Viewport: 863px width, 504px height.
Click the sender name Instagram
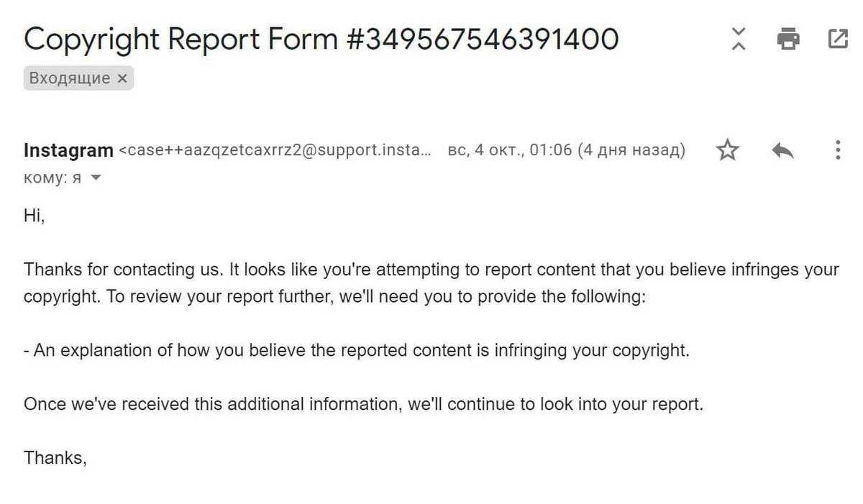click(68, 150)
